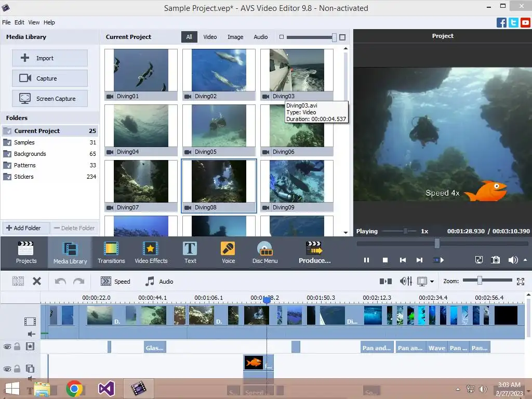The width and height of the screenshot is (532, 399).
Task: Adjust the preview playback speed slider
Action: [x=405, y=231]
